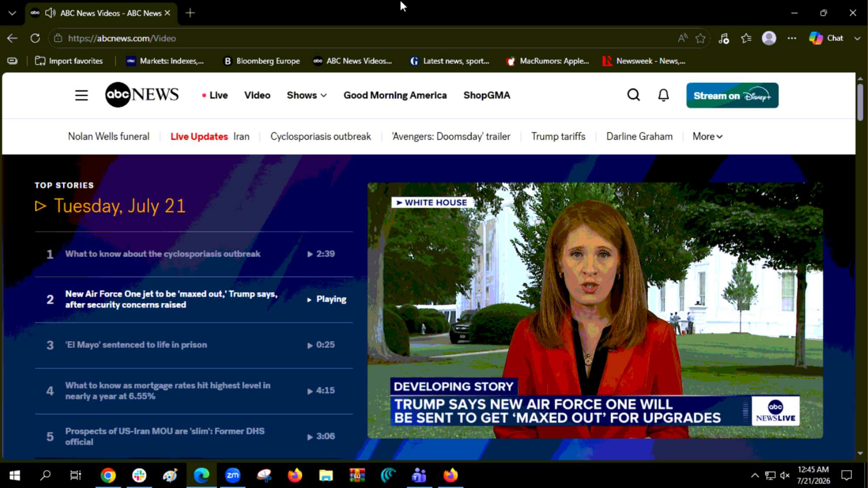Switch to ABC News Videos tab
The width and height of the screenshot is (868, 488).
tap(101, 13)
